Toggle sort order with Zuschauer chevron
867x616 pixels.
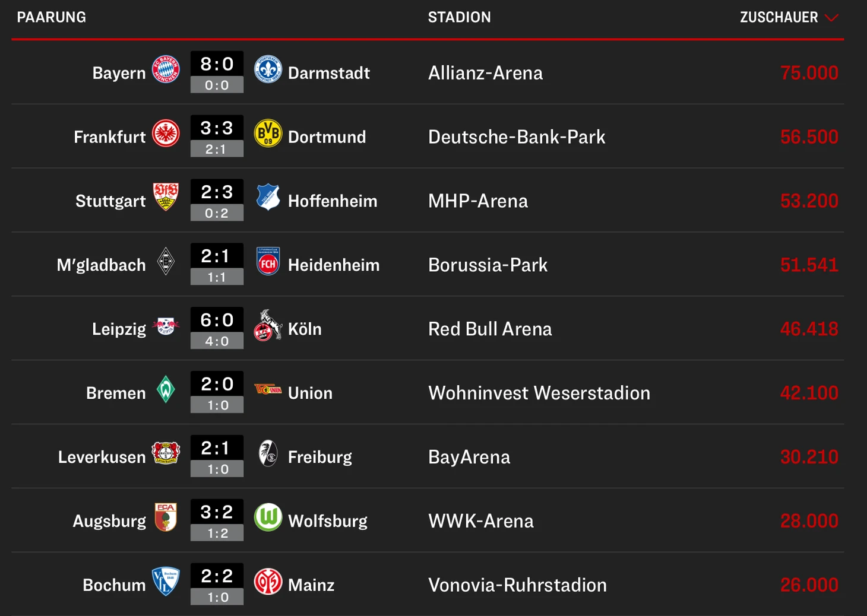pos(832,18)
